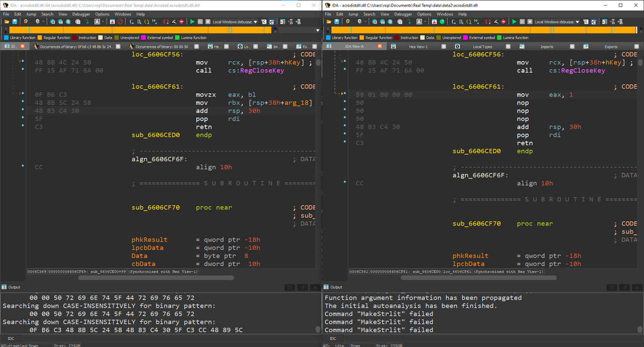
Task: Click pause process icon in left IDA window
Action: (x=200, y=22)
